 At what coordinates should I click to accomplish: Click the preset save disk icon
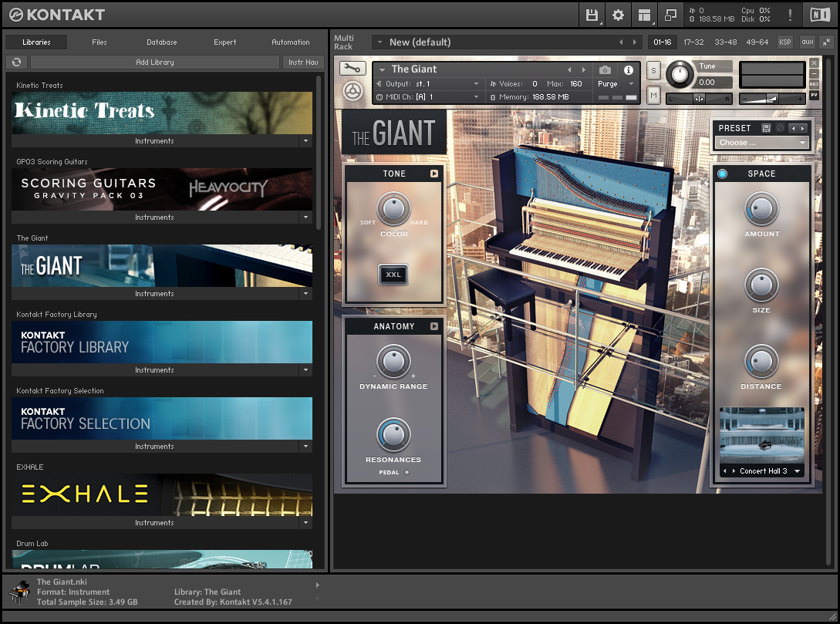(x=766, y=128)
